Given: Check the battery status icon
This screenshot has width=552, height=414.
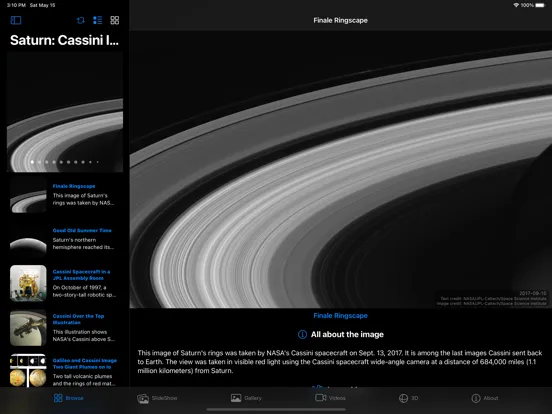Looking at the screenshot, I should (x=541, y=5).
